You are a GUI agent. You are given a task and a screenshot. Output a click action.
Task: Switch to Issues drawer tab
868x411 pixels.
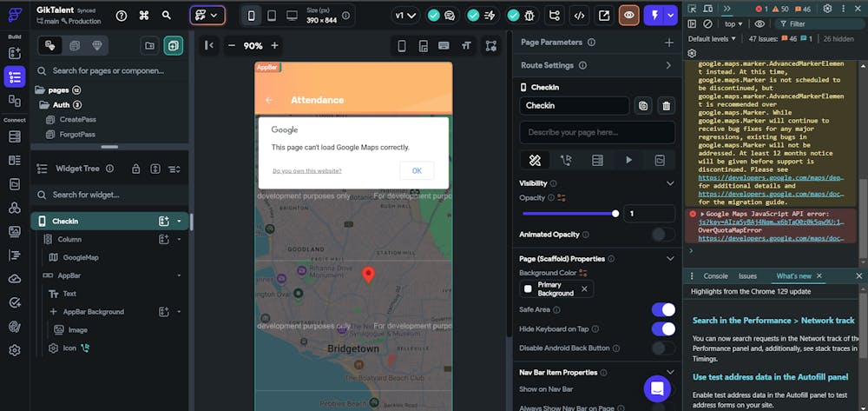[x=747, y=275]
